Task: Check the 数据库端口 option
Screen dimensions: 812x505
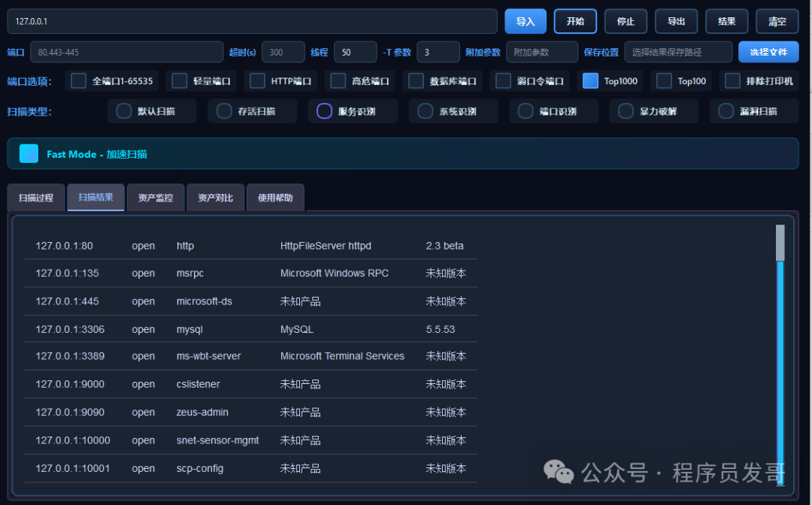Action: coord(414,80)
